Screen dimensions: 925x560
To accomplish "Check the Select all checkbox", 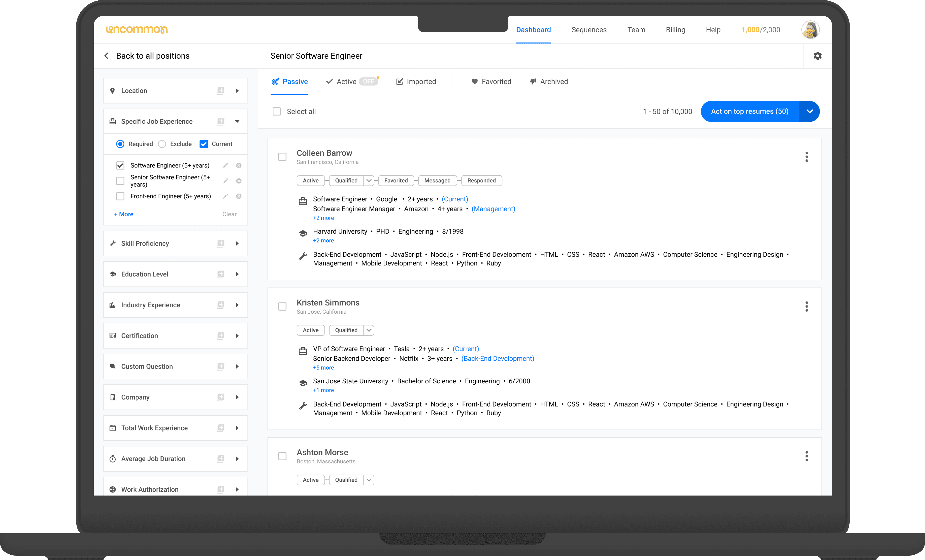I will [x=277, y=112].
